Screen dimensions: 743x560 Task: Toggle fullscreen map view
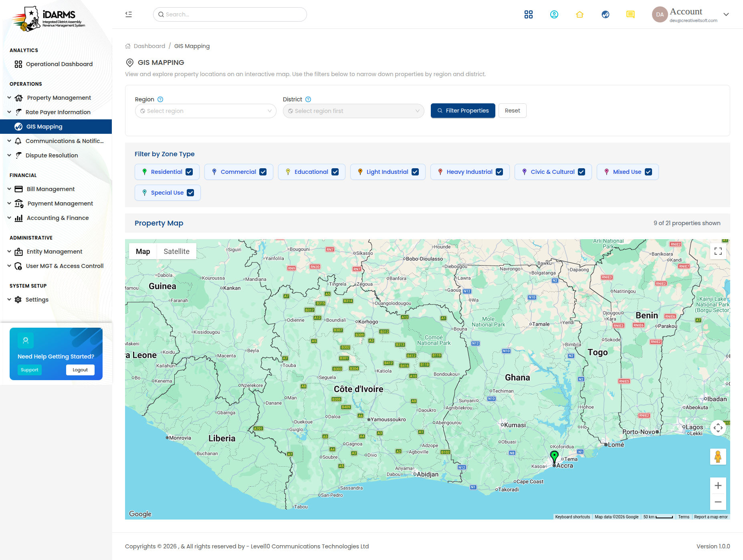(718, 251)
